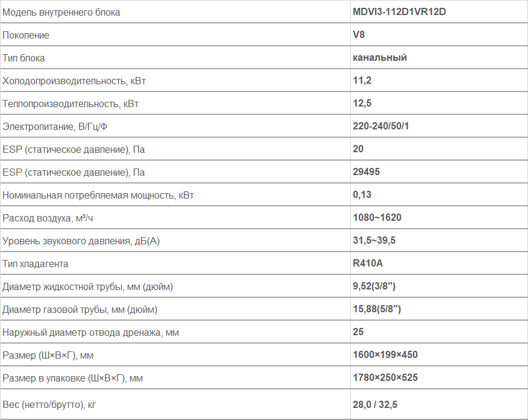Click gas pipe diameter 15,88(5/8")
Image resolution: width=528 pixels, height=420 pixels.
[377, 309]
